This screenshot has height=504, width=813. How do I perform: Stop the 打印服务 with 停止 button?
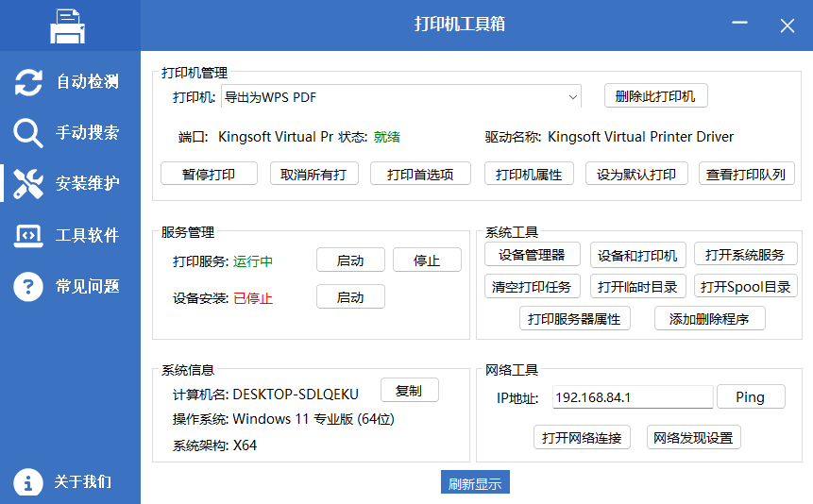pyautogui.click(x=427, y=260)
